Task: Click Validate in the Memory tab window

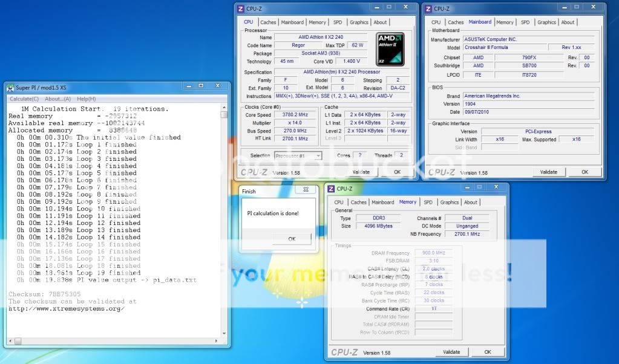Action: 451,352
